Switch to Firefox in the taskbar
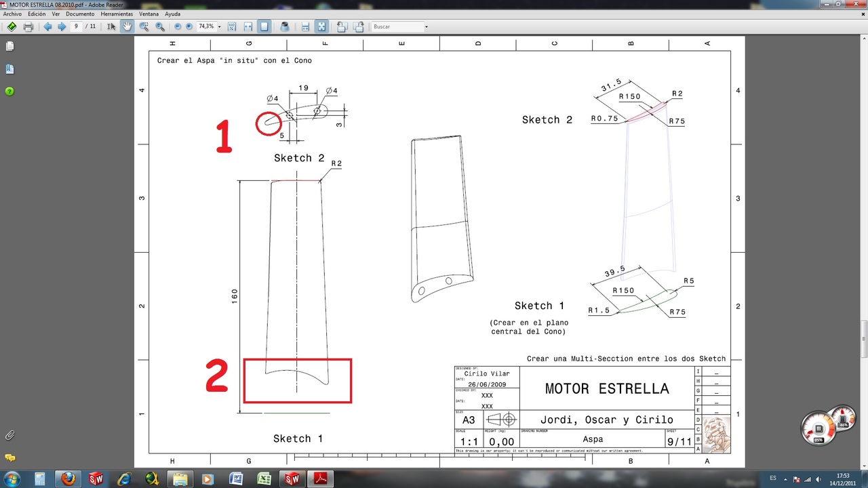Image resolution: width=868 pixels, height=488 pixels. 68,479
